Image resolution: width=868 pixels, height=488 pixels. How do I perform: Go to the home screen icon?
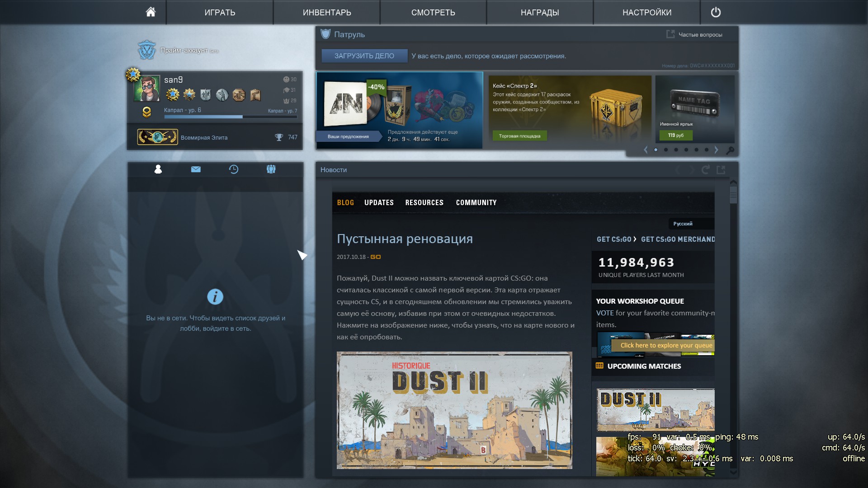[151, 12]
